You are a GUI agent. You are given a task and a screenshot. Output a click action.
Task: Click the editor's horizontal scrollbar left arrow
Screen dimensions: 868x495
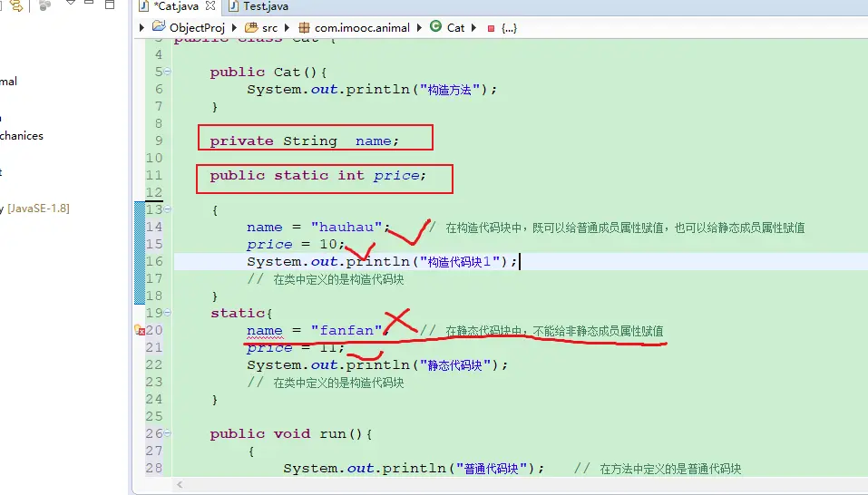click(180, 485)
